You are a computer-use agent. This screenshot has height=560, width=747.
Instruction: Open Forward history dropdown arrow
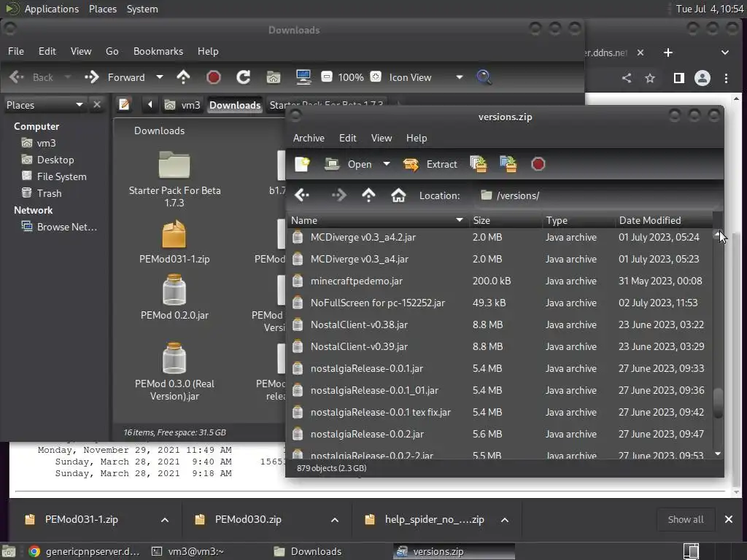pyautogui.click(x=160, y=77)
